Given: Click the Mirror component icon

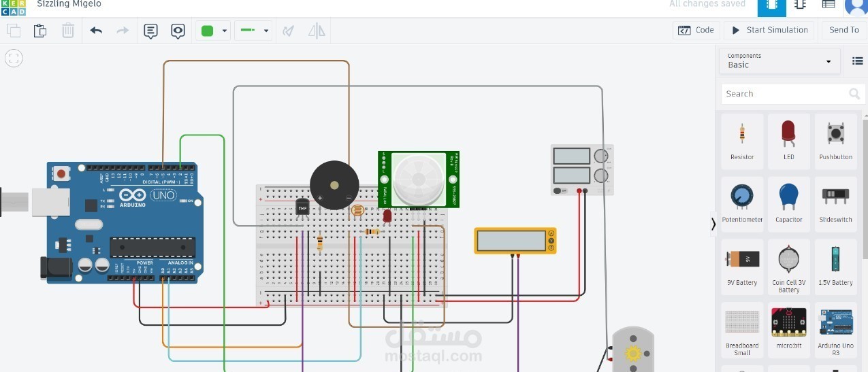Looking at the screenshot, I should pyautogui.click(x=317, y=31).
